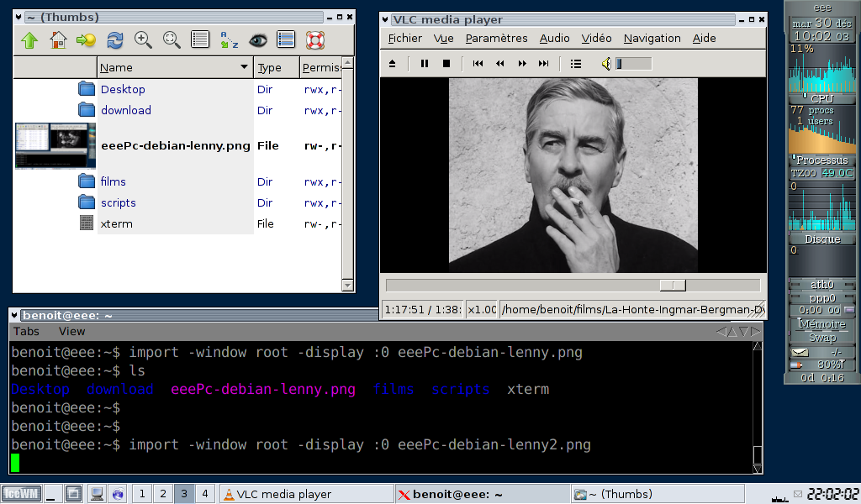Open help via the lifebuoy icon
This screenshot has width=861, height=504.
click(x=315, y=40)
